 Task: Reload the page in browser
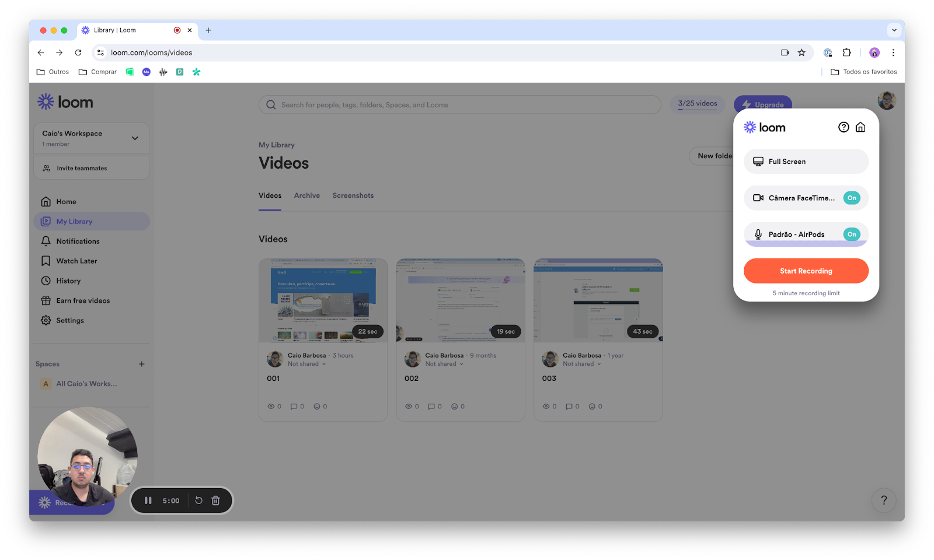tap(78, 52)
